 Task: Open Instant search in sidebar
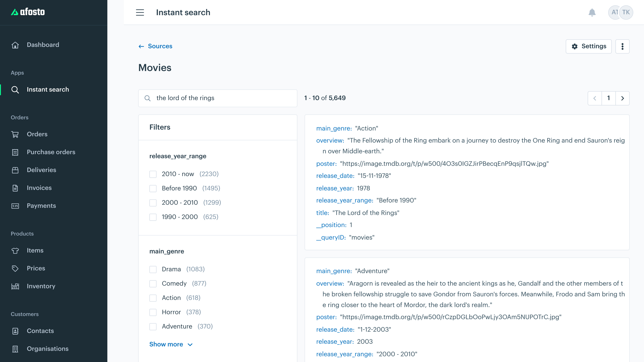[48, 89]
